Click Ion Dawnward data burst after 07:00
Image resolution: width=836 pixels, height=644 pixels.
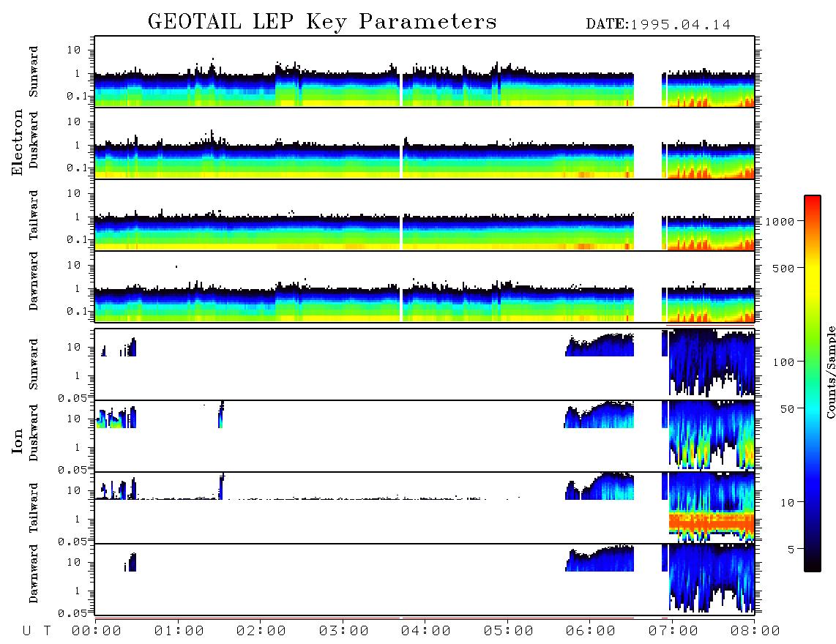(x=712, y=578)
